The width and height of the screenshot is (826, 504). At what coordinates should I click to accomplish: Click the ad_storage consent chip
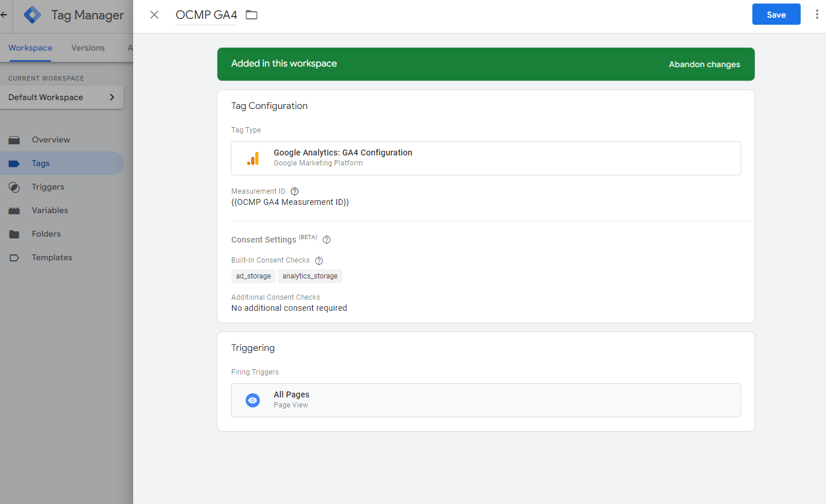pos(253,276)
